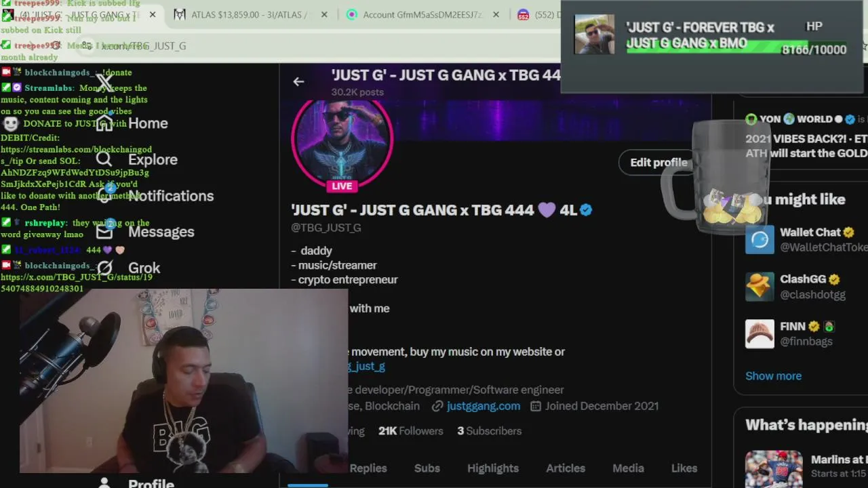Click the YON WORLD post in the sidebar
This screenshot has width=868, height=488.
coord(806,136)
